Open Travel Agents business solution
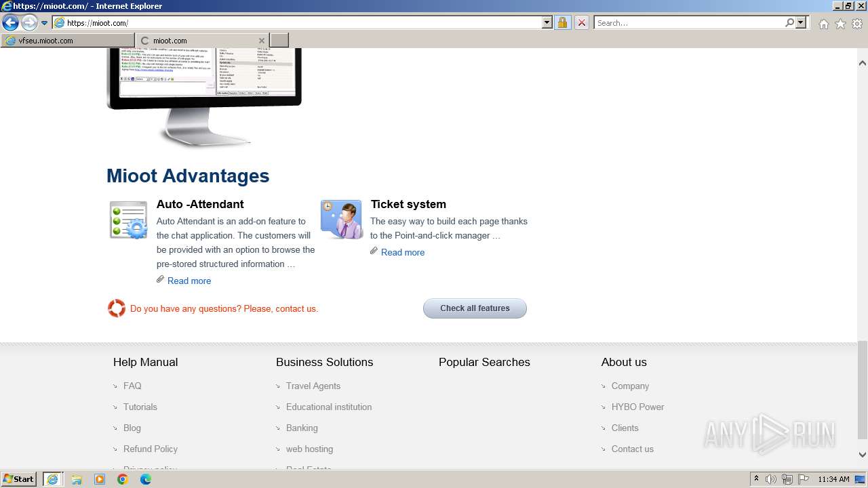 pos(313,386)
